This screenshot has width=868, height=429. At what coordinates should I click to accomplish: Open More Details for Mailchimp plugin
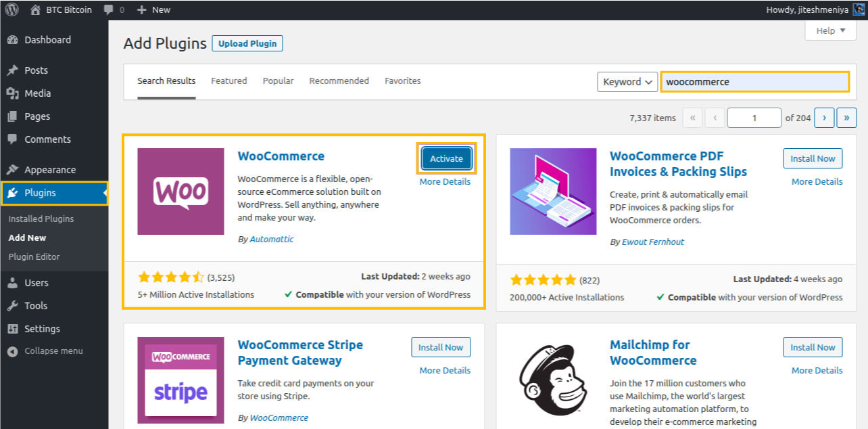click(817, 371)
